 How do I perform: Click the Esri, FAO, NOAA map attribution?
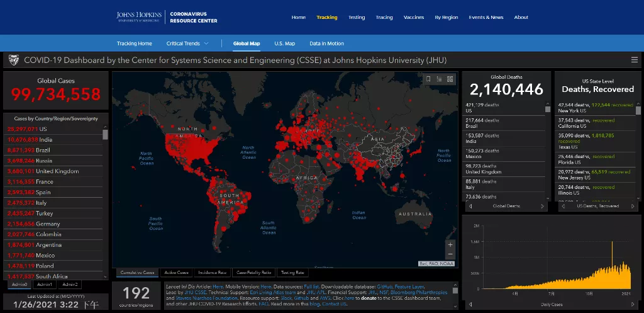point(436,264)
